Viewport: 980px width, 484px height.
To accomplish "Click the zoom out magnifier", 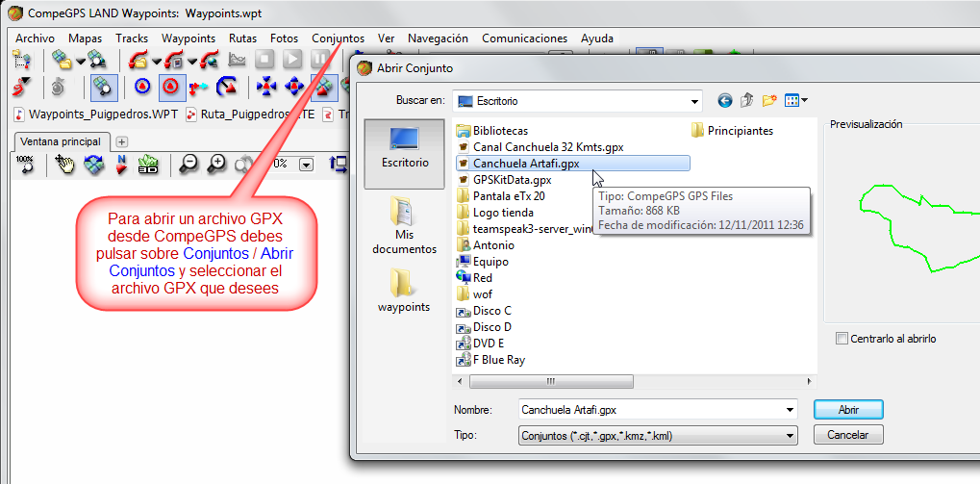I will coord(188,164).
